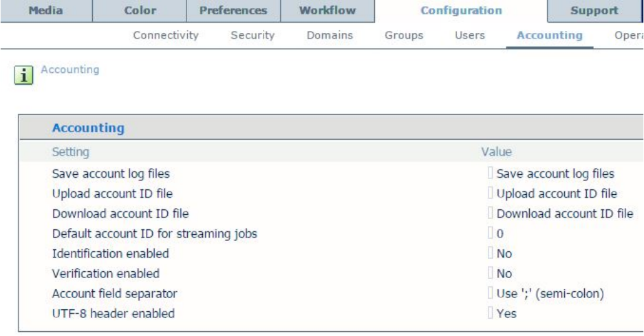Viewport: 644px width, 336px height.
Task: Click the Upload account ID file value link
Action: [x=556, y=193]
